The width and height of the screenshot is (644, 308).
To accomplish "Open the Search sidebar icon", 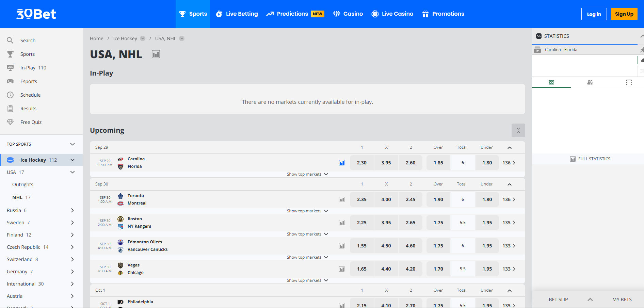I will [10, 40].
